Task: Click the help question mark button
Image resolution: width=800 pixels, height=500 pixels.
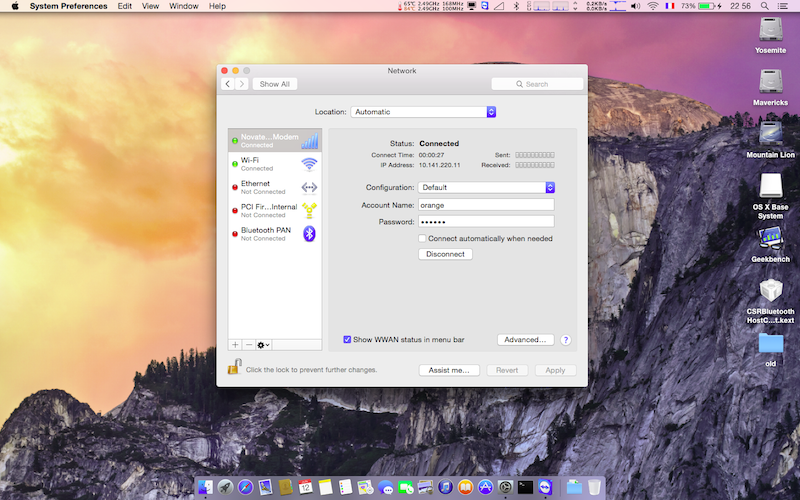Action: pyautogui.click(x=566, y=340)
